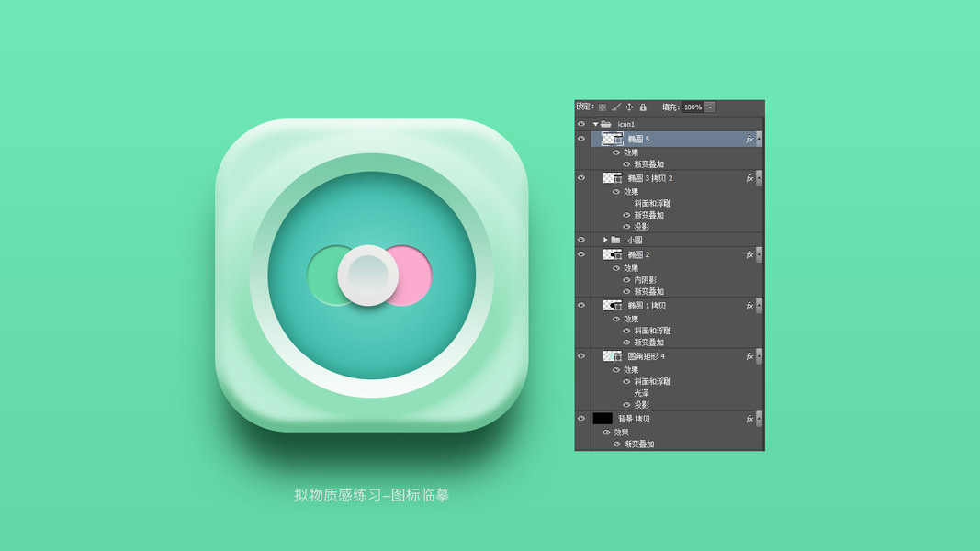Click fx icon on 圆角矩形 4
The image size is (980, 551).
click(x=749, y=356)
